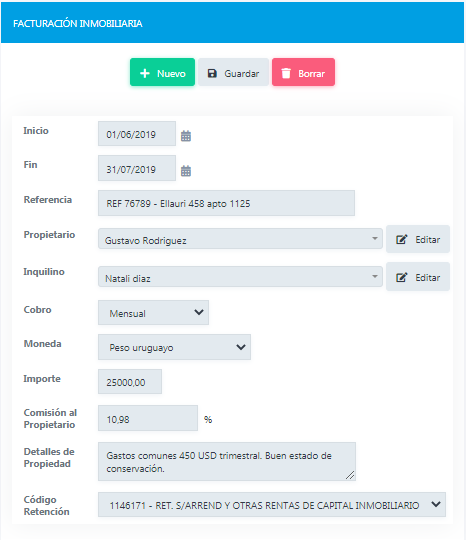Open calendar picker for Fin date
Screen dimensions: 466x540
[x=186, y=171]
